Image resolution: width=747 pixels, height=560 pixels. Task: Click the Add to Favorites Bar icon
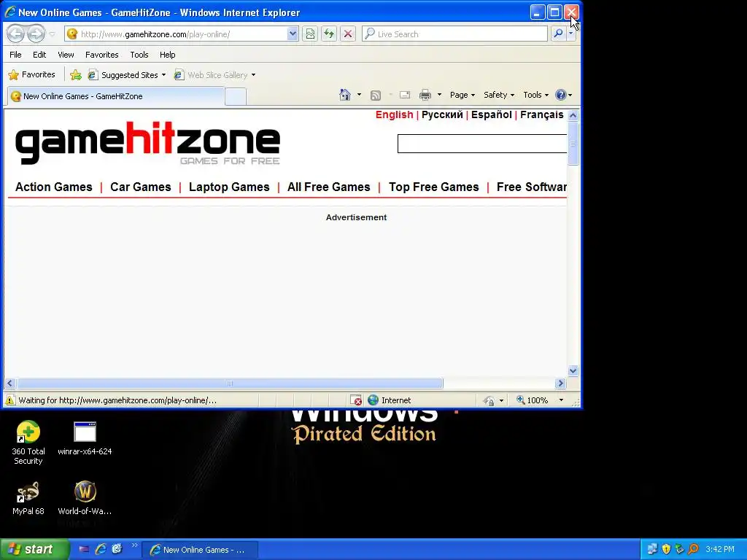point(76,75)
